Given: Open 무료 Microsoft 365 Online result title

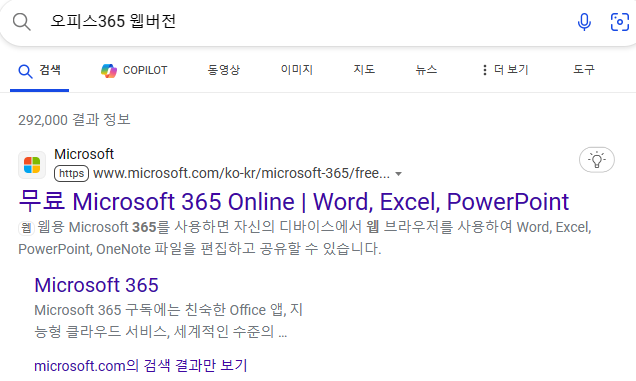Looking at the screenshot, I should [x=294, y=201].
